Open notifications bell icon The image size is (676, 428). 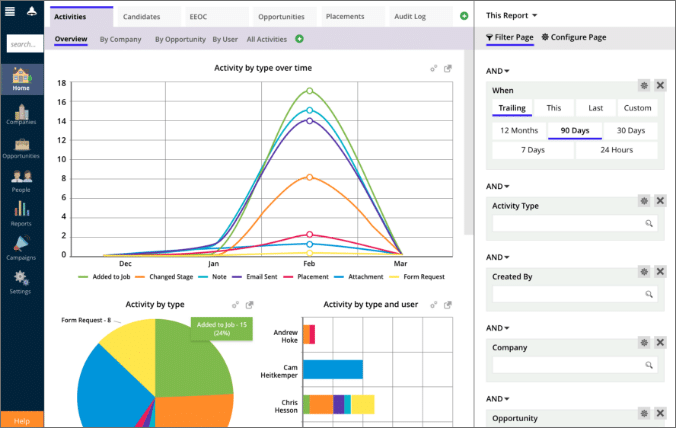[31, 11]
